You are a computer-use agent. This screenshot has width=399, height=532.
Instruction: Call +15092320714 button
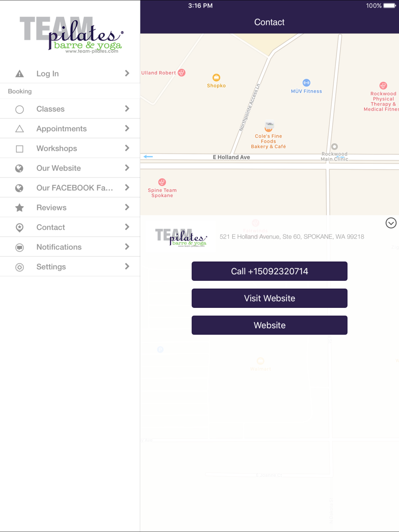269,271
